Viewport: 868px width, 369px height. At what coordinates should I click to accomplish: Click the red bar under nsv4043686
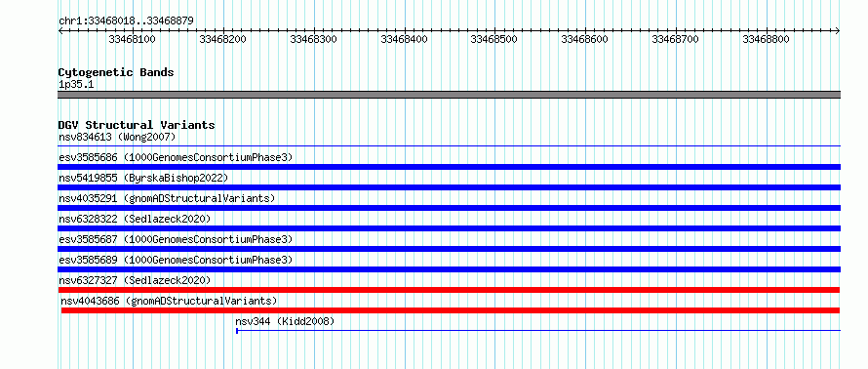point(451,310)
